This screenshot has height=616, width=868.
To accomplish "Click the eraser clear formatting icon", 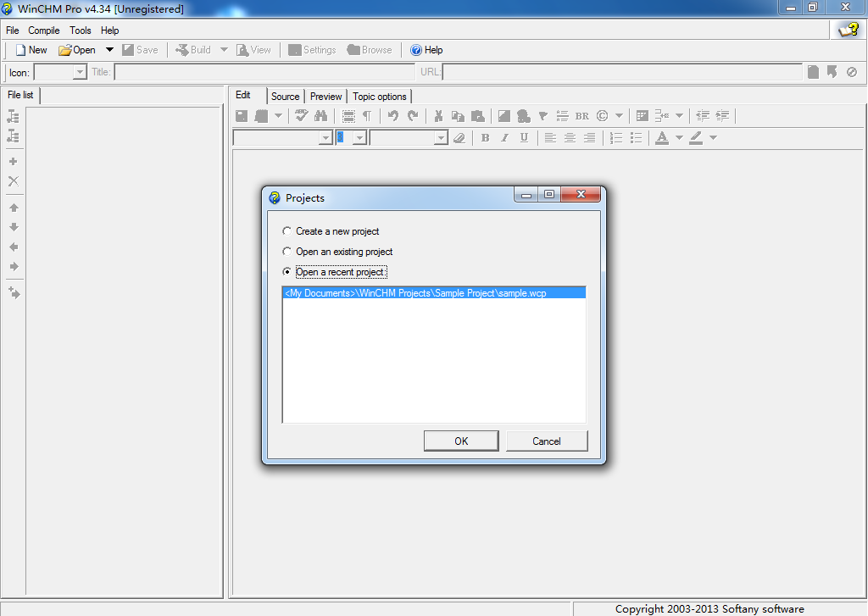I will 459,138.
